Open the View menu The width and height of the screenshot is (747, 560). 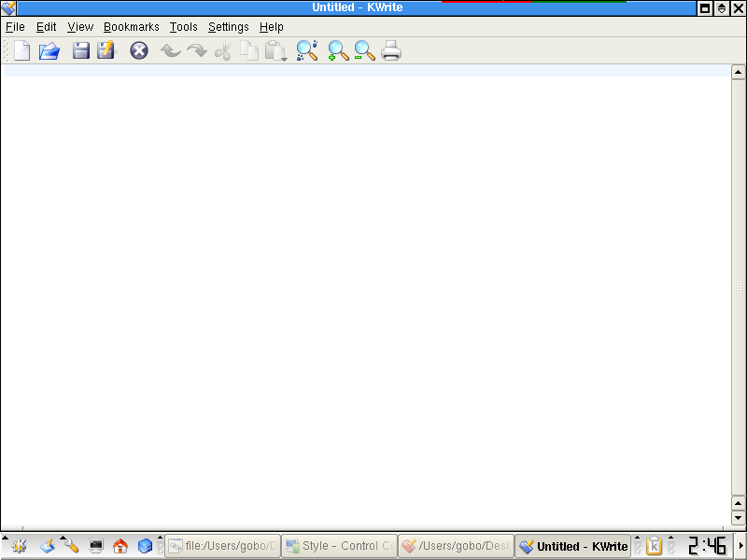(x=80, y=27)
